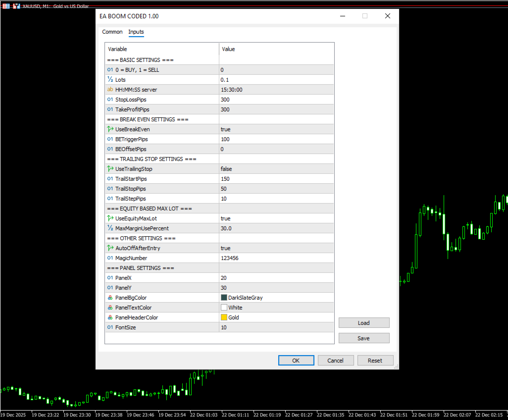Click the color icon beside PanelHeaderColor
The height and width of the screenshot is (420, 508).
coord(110,317)
